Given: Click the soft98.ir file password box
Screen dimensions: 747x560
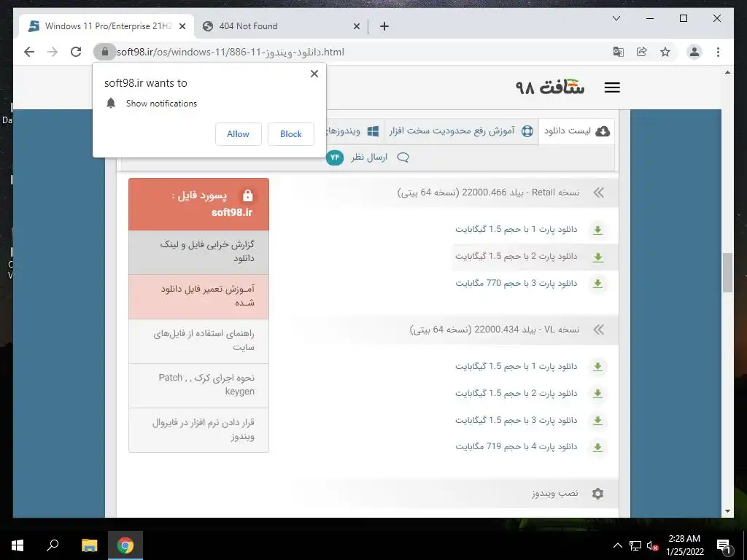Looking at the screenshot, I should coord(198,204).
